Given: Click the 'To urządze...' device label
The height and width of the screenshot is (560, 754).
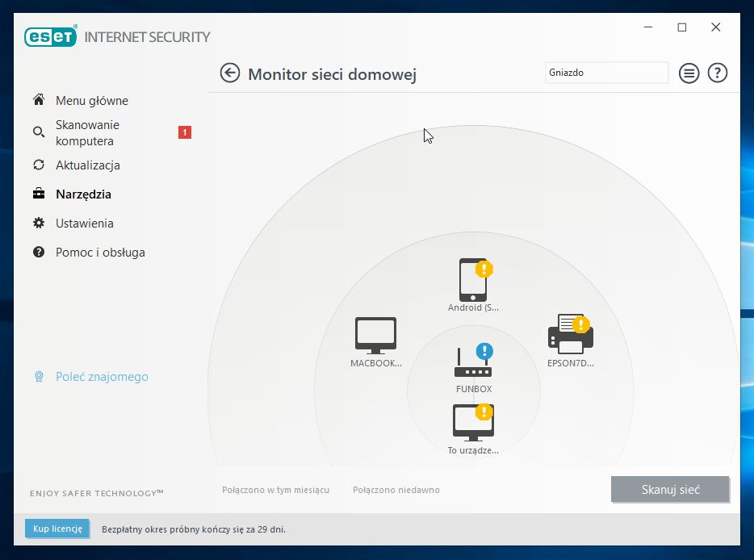Looking at the screenshot, I should point(473,450).
